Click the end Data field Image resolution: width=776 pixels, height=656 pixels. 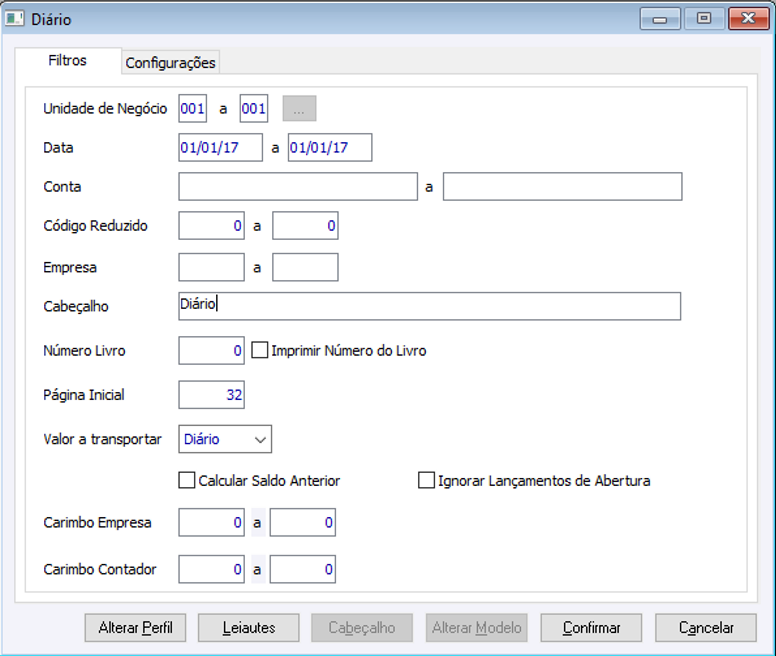coord(330,147)
